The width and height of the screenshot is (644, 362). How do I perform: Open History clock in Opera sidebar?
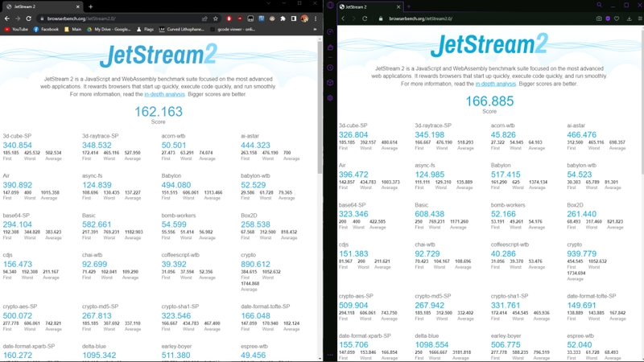point(330,68)
